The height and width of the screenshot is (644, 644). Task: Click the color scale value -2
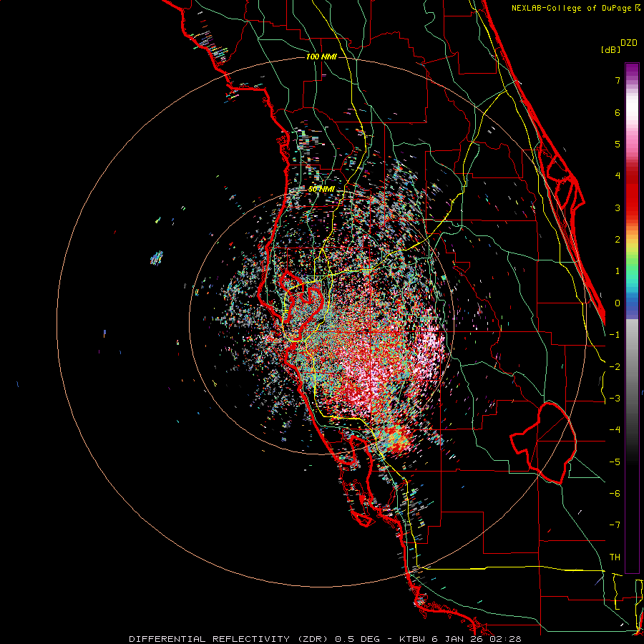point(615,367)
